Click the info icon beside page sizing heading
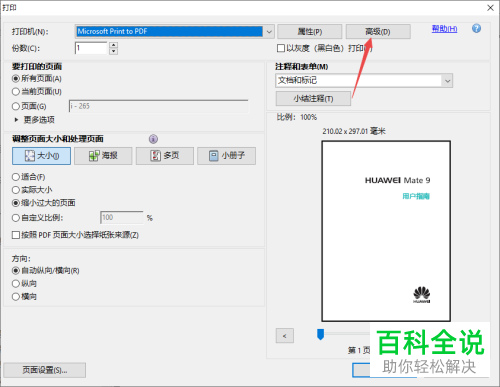500x387 pixels. 153,139
